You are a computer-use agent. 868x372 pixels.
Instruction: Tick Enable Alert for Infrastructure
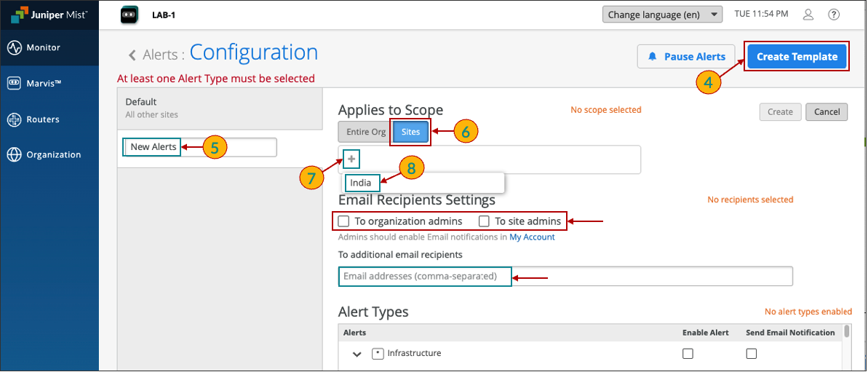pos(688,354)
